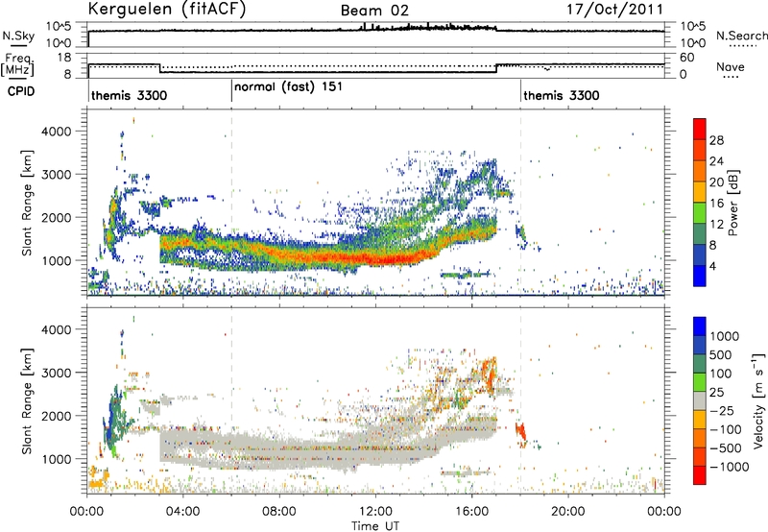Pick the gray Velocity colorbar segment between 25 and -25
768x532 pixels.
pyautogui.click(x=700, y=401)
